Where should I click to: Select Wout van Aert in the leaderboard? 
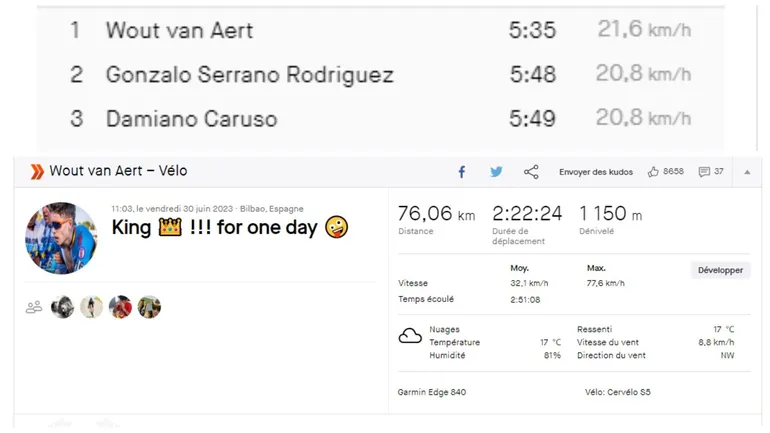[179, 30]
